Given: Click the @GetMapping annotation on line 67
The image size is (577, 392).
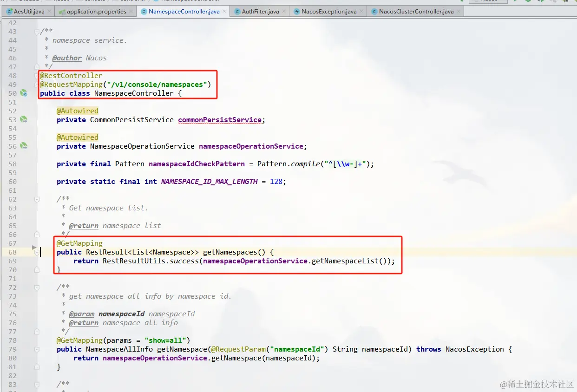Looking at the screenshot, I should pos(79,243).
